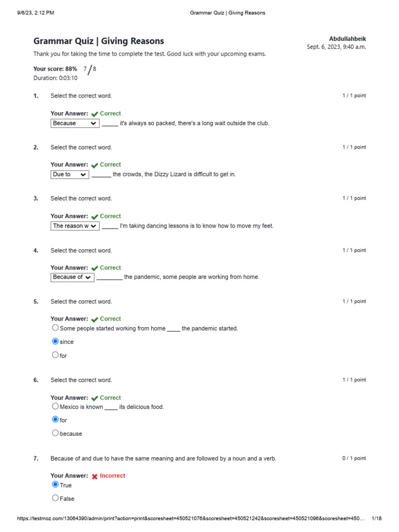399x532 pixels.
Task: Click green checkmark icon on question 5
Action: click(x=95, y=320)
